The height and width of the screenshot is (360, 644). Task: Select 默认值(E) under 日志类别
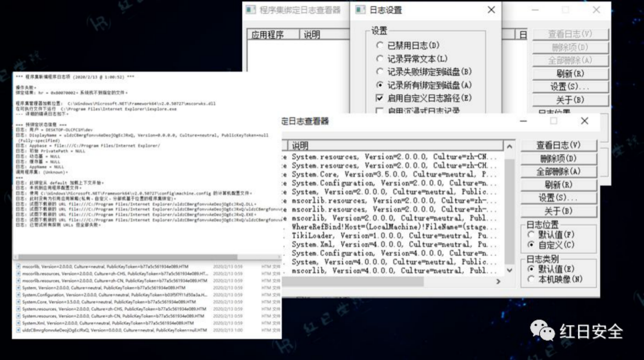(531, 269)
